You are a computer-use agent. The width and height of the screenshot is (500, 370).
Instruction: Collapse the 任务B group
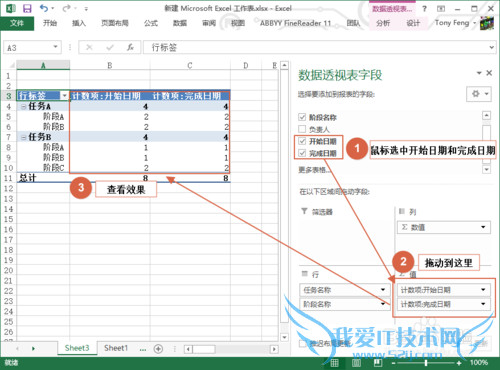click(24, 137)
